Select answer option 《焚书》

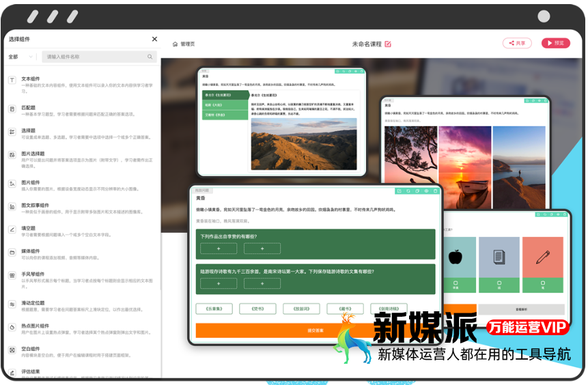(x=257, y=309)
